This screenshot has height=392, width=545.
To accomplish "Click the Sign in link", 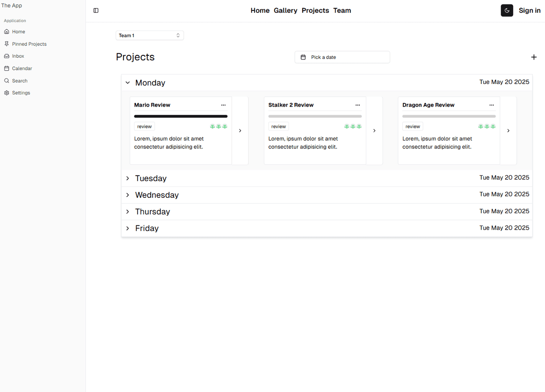I will tap(530, 10).
